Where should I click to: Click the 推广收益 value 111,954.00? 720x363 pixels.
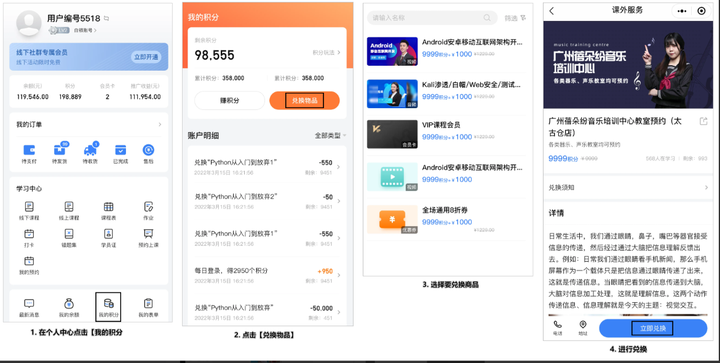[145, 97]
